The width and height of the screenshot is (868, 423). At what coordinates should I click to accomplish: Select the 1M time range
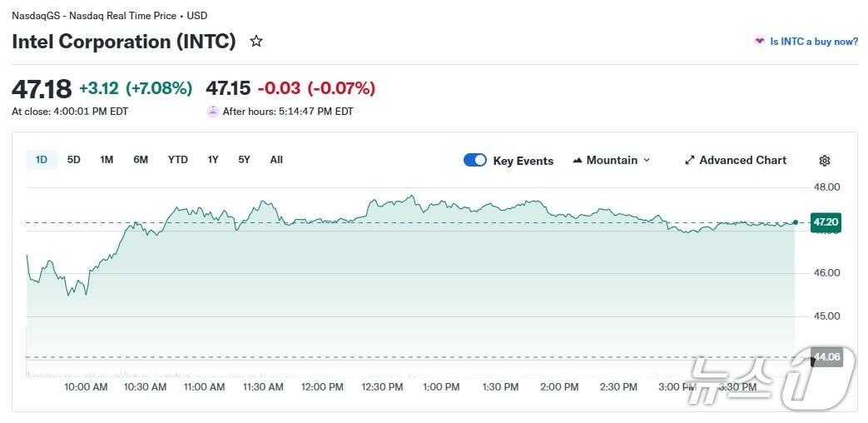tap(107, 160)
